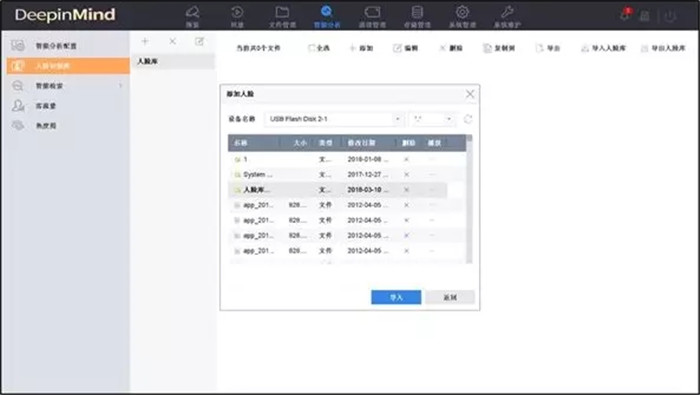700x395 pixels.
Task: Open 客流量 in the left sidebar
Action: tap(67, 106)
